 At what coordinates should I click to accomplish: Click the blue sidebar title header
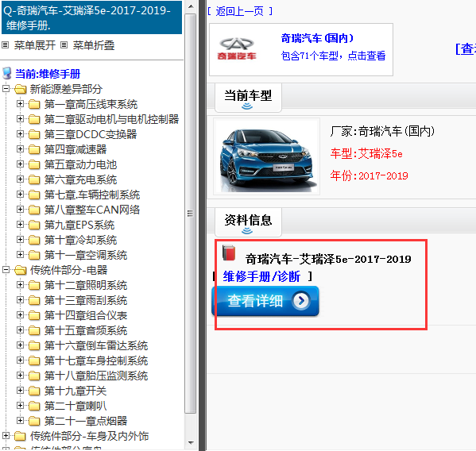click(91, 17)
